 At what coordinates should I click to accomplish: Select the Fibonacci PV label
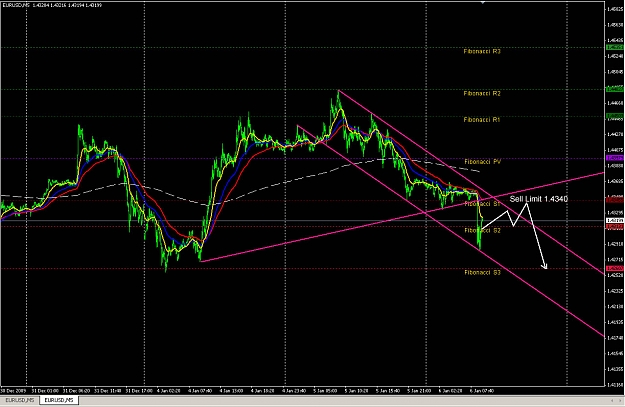coord(483,162)
